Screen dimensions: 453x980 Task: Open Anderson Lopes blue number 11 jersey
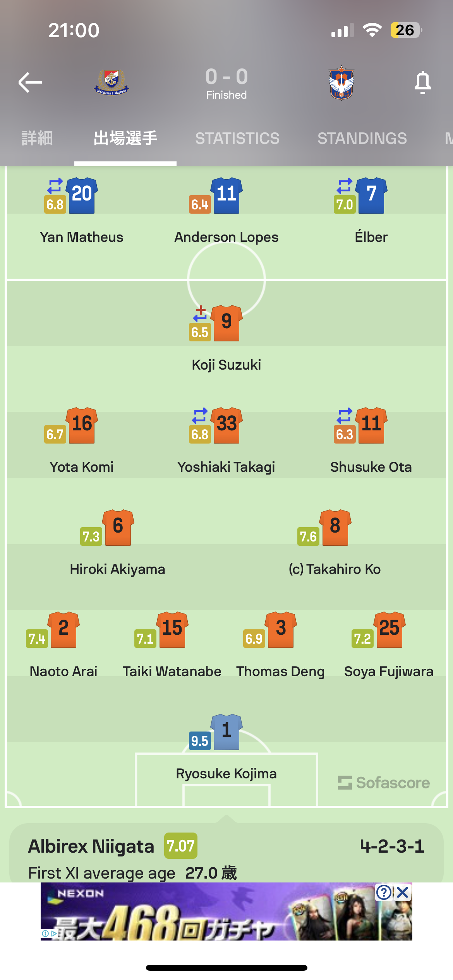(226, 195)
